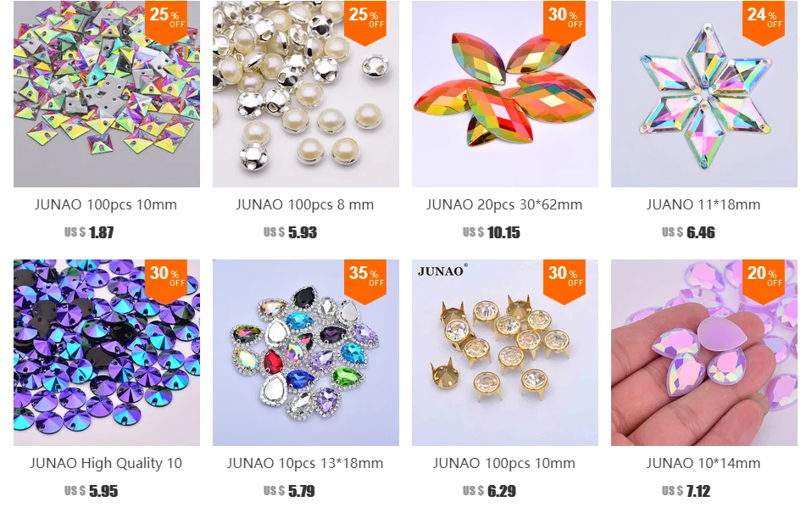Viewport: 812px width, 513px height.
Task: Open the purple round rivoli rhinestones image
Action: 107,353
